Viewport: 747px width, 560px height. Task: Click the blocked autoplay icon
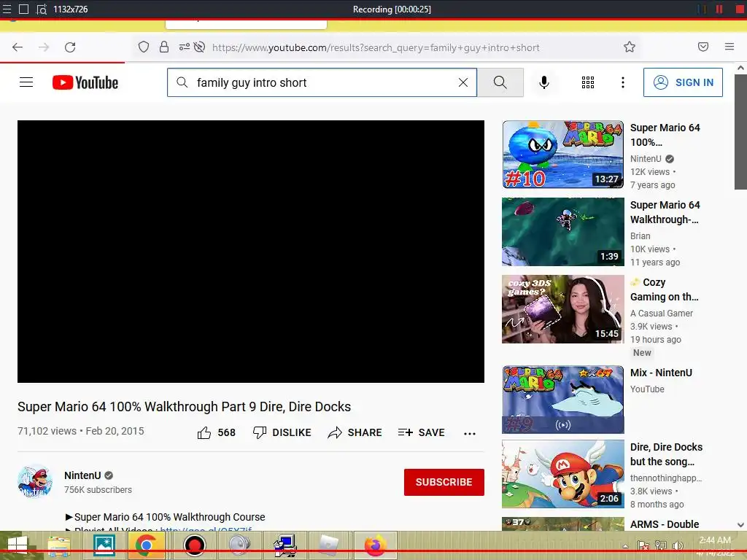tap(200, 47)
